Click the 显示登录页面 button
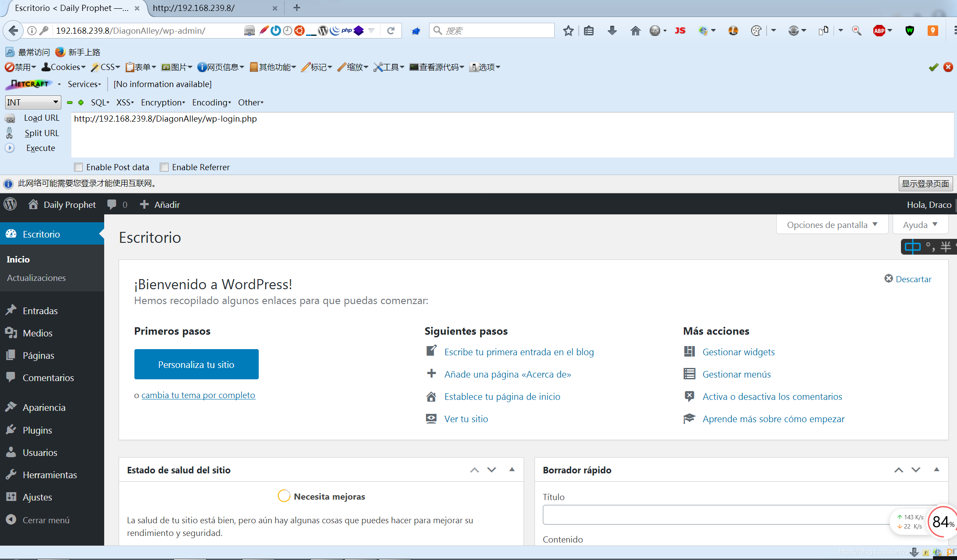Screen dimensions: 957x560 pyautogui.click(x=925, y=183)
